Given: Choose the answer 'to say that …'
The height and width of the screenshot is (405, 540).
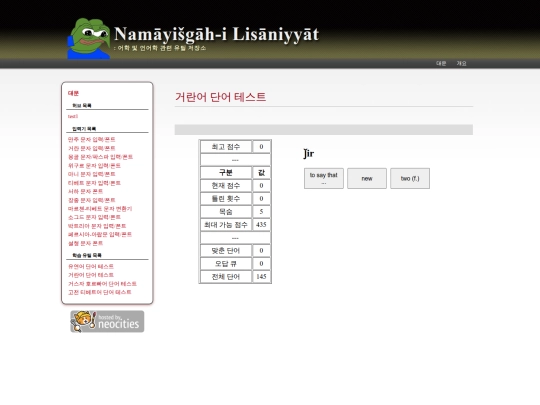Looking at the screenshot, I should pos(324,178).
